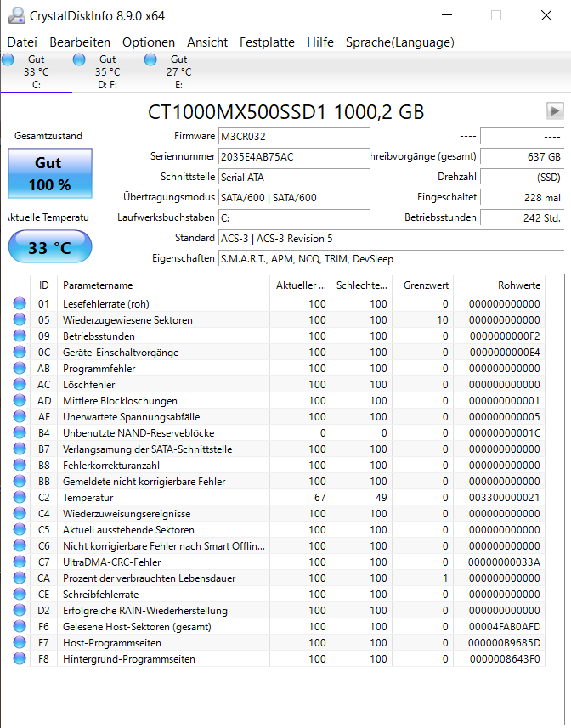Click the Drehzahl value ---- (SSD)
The width and height of the screenshot is (571, 728).
coord(523,178)
